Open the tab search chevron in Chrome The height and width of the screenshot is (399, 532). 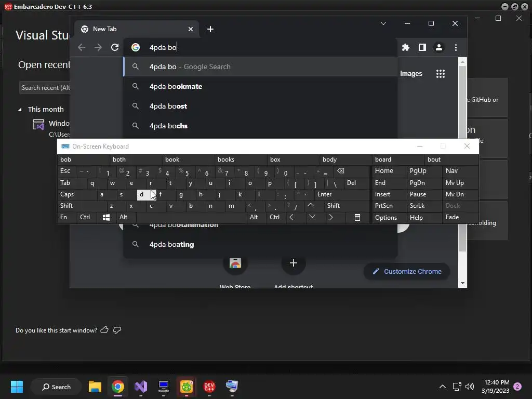[383, 23]
